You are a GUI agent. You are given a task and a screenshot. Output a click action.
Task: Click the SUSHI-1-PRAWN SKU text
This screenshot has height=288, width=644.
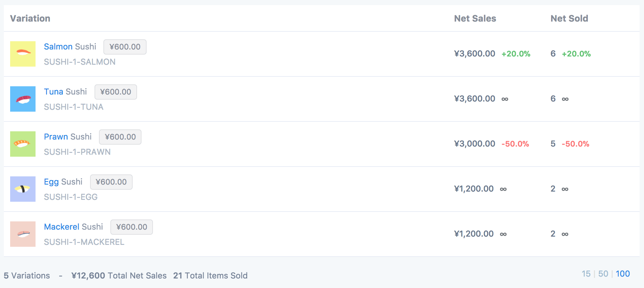pos(77,152)
